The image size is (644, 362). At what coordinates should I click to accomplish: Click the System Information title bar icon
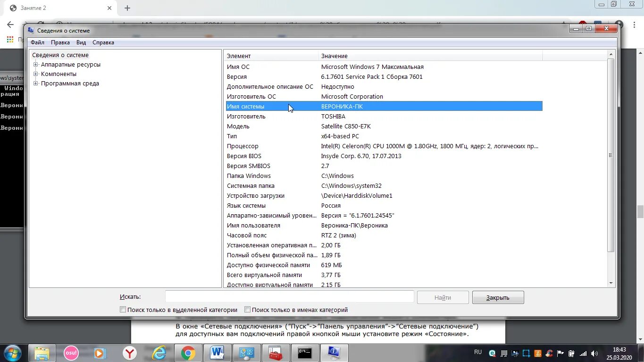31,30
